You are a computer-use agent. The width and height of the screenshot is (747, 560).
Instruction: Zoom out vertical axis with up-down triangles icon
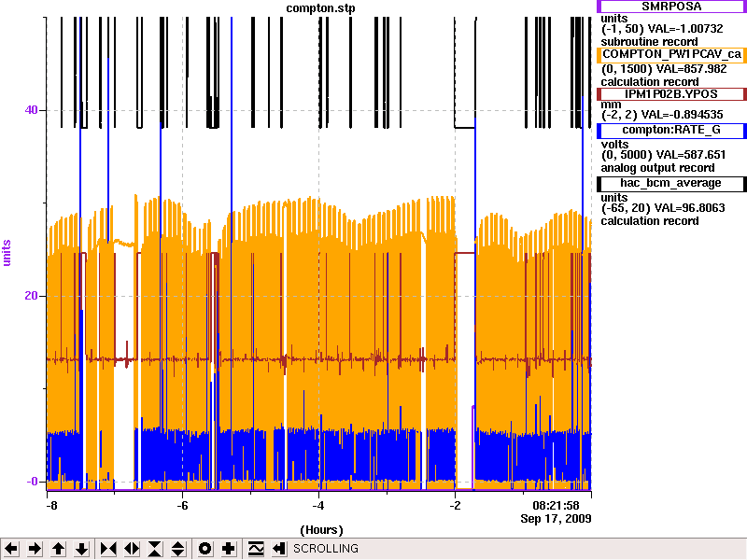pos(178,549)
